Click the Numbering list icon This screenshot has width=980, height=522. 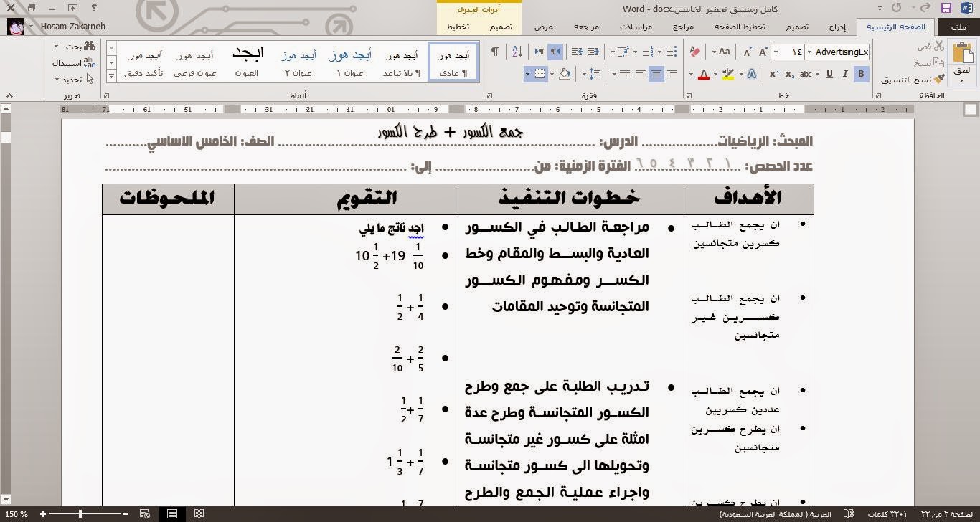(x=649, y=52)
